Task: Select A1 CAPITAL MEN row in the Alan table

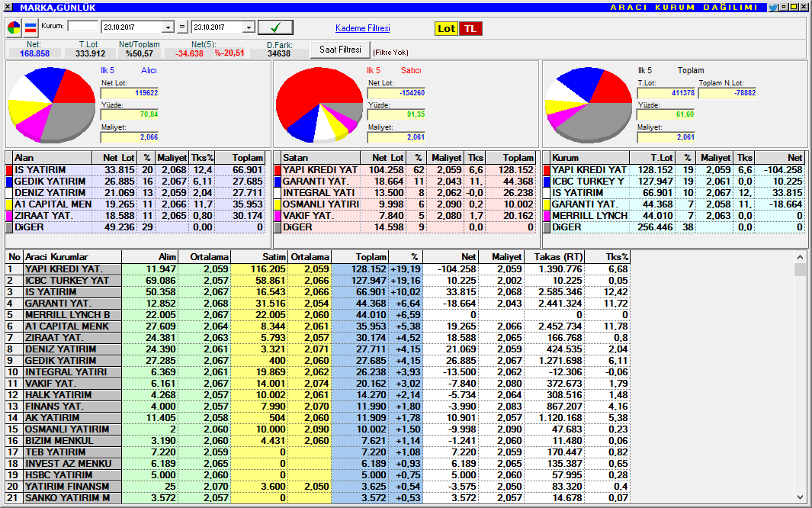Action: pyautogui.click(x=135, y=204)
